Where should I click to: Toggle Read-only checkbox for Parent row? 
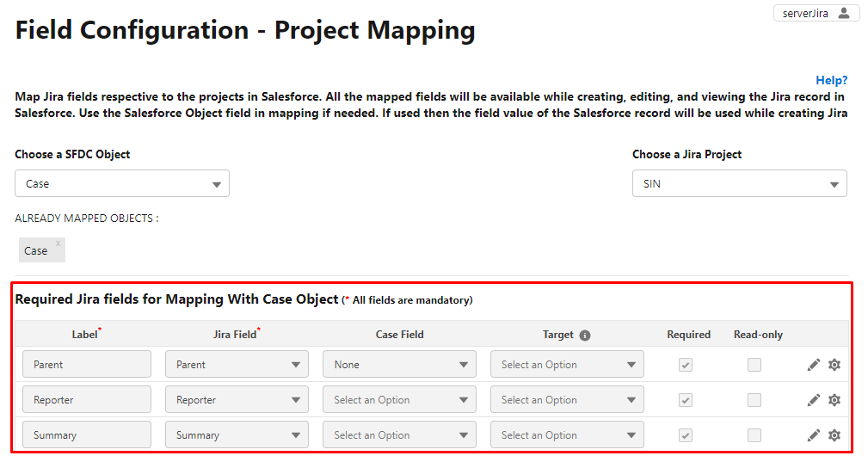coord(754,365)
